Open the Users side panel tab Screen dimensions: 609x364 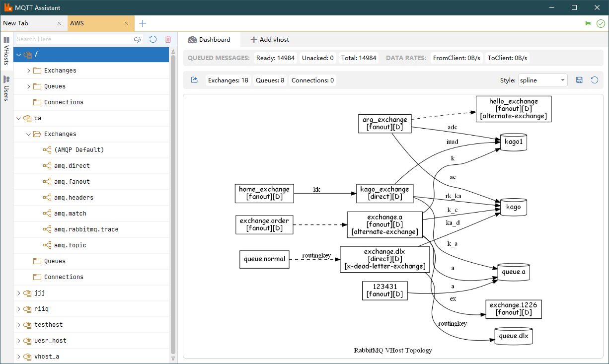click(6, 86)
